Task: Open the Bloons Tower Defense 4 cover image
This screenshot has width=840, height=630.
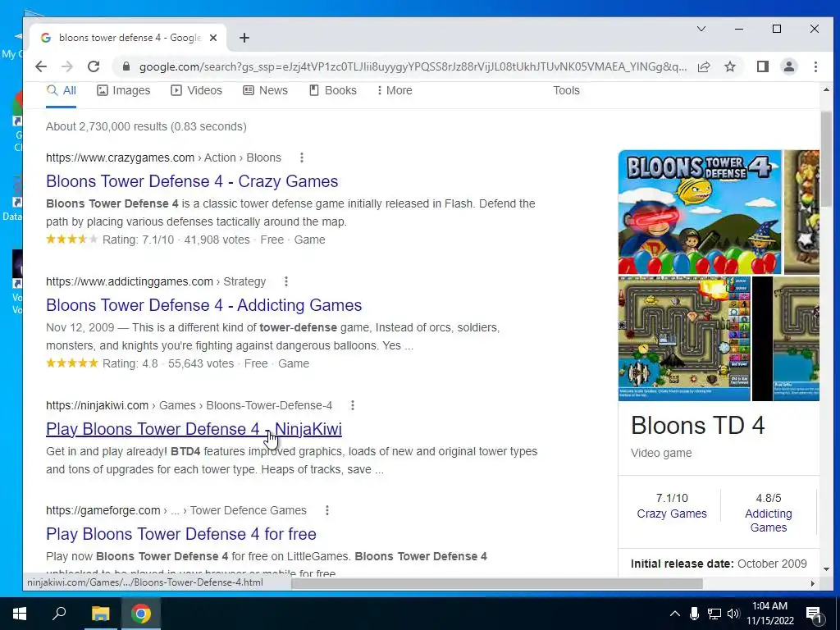Action: tap(700, 212)
